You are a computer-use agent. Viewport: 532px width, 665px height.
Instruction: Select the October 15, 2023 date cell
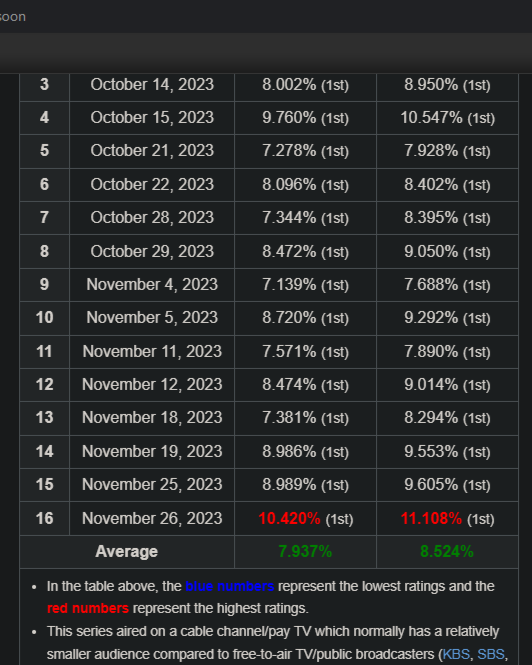coord(152,118)
